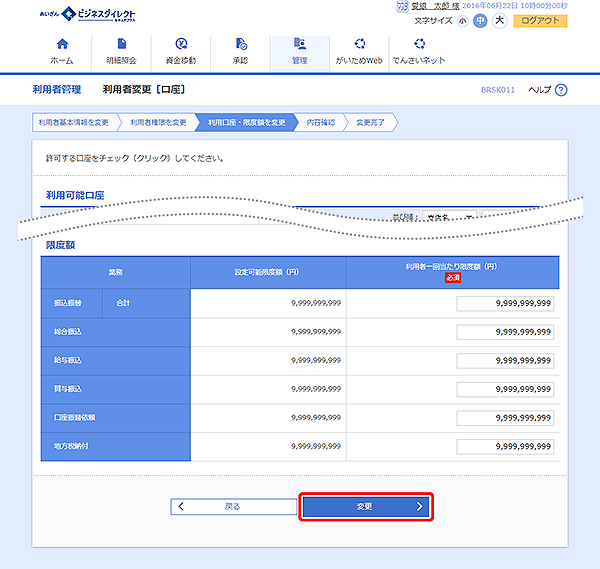Click the 地方税納付 row label
600x569 pixels.
[x=71, y=446]
